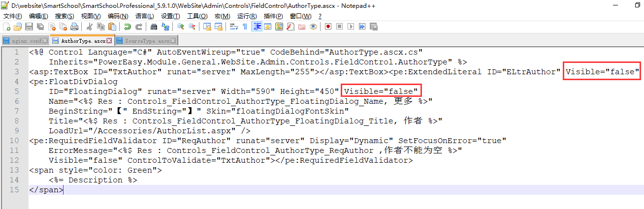Click the Zoom In magnifier icon
The image size is (644, 209).
(x=181, y=27)
